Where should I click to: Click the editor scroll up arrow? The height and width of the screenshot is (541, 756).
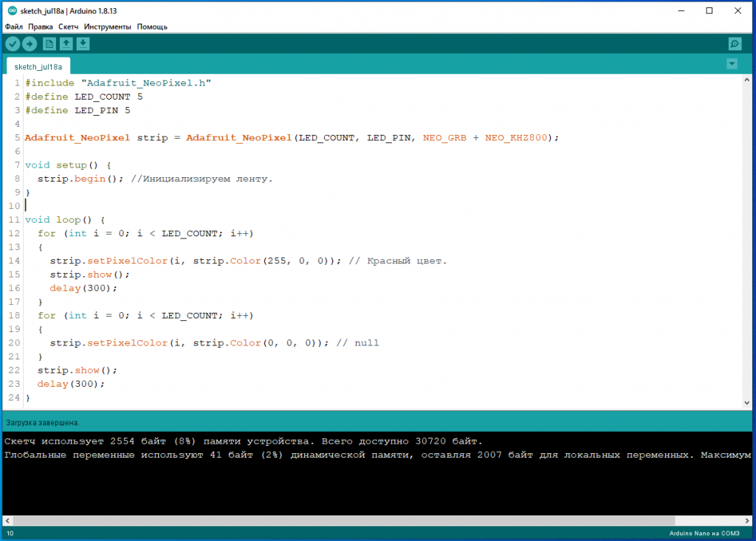[746, 80]
